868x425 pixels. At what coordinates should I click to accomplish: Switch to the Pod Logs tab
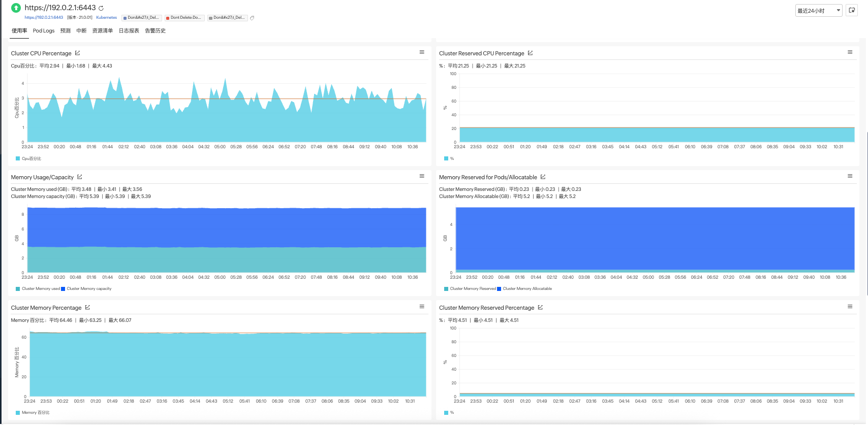click(x=44, y=30)
